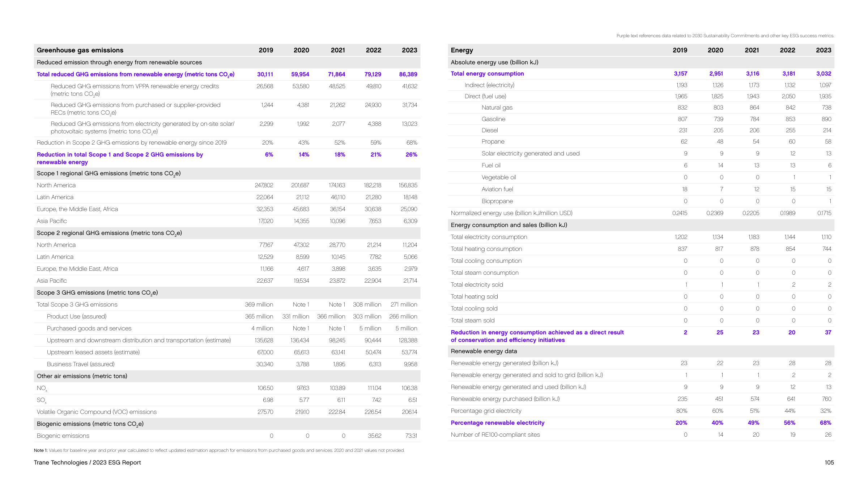This screenshot has height=488, width=868.
Task: Select the 'Biopropane' row label
Action: point(497,201)
